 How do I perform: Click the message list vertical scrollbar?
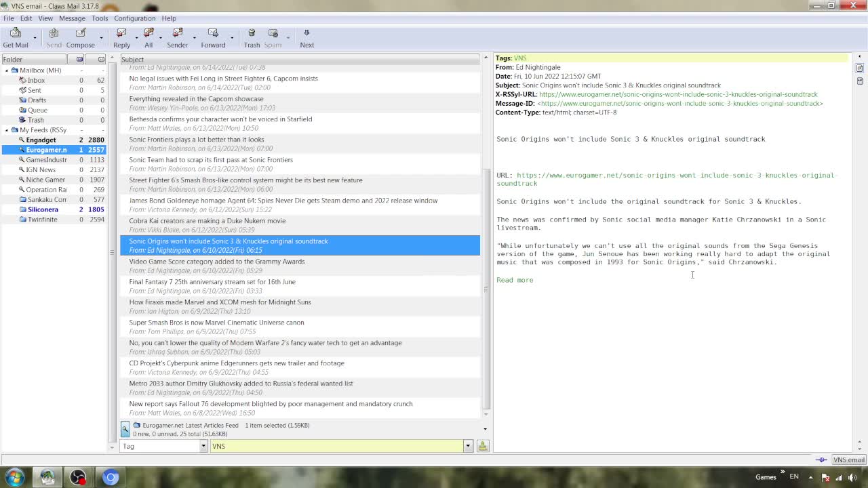point(486,288)
